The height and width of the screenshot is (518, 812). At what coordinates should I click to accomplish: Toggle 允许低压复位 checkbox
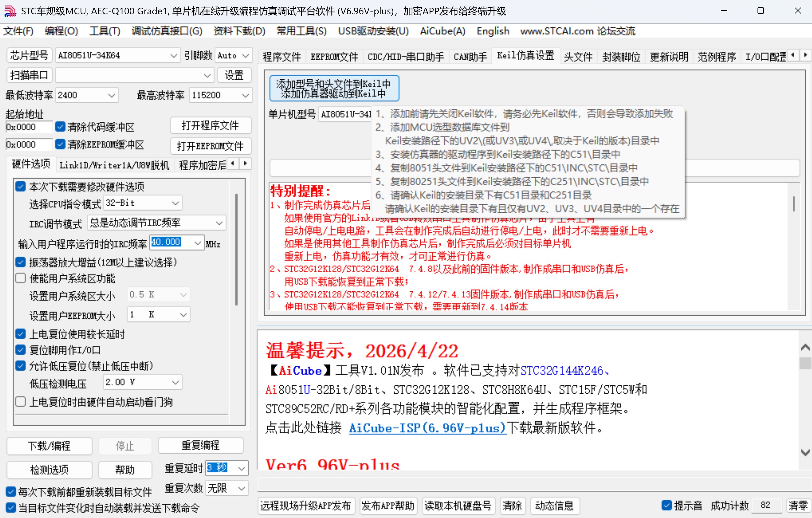pos(21,366)
